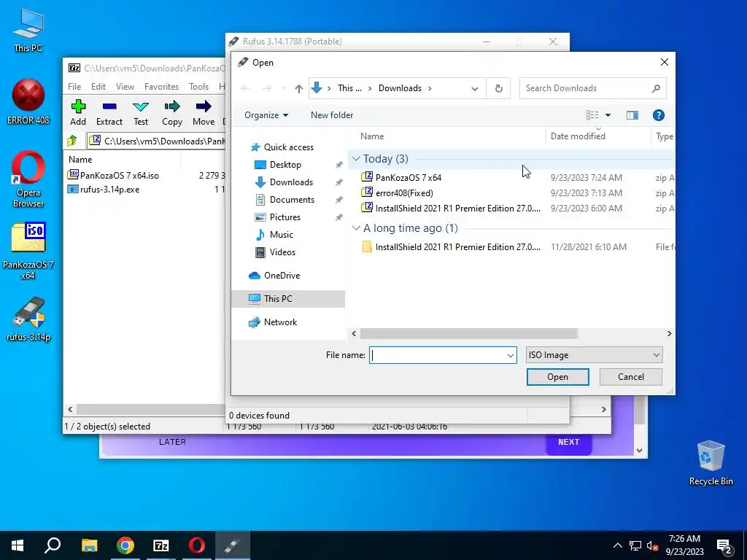Go up one folder in 7-Zip address bar
Image resolution: width=747 pixels, height=560 pixels.
[x=72, y=141]
